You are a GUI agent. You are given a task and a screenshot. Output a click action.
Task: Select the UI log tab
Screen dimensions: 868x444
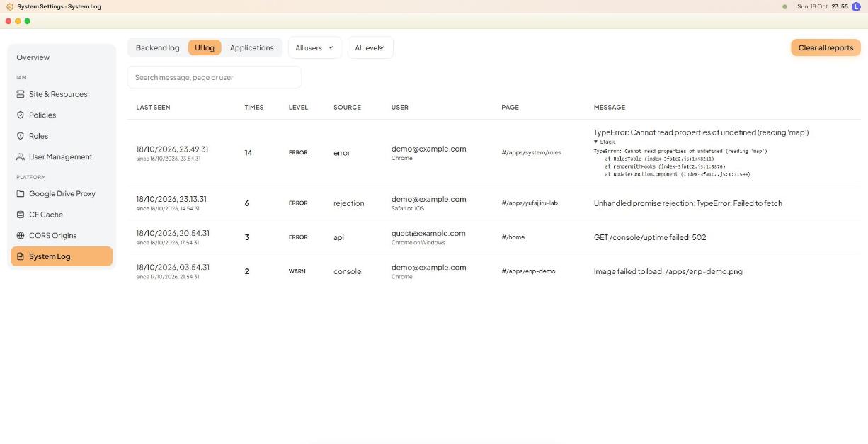click(205, 47)
